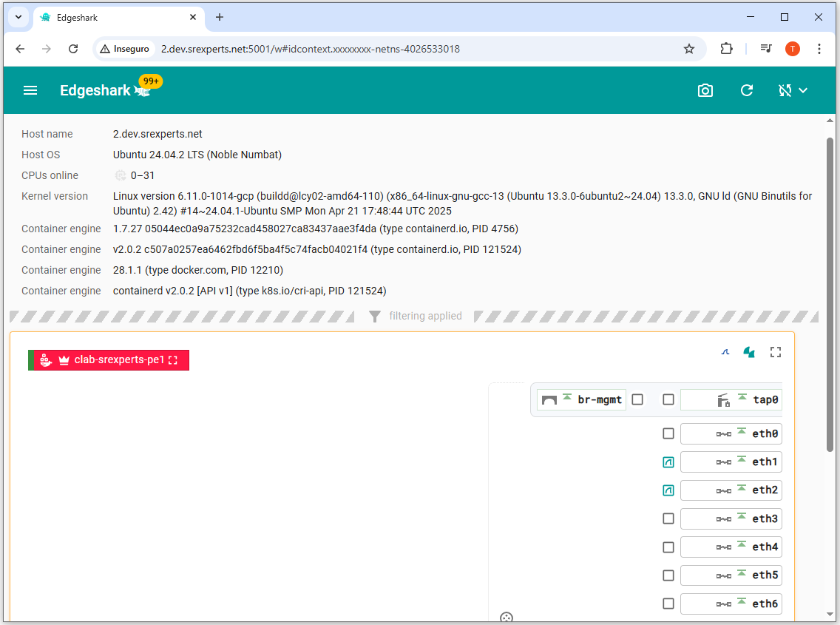Enable the checkbox beside eth3
840x625 pixels.
pos(668,519)
